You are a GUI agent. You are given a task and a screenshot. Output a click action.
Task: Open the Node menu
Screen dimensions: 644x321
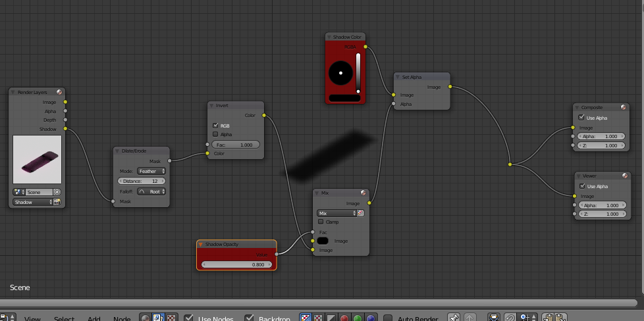122,318
